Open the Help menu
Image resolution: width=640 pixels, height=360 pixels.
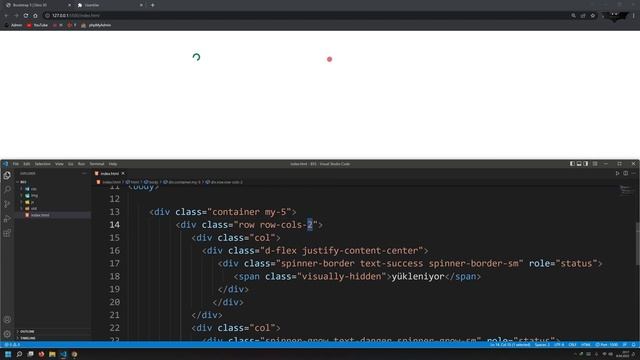pos(113,164)
